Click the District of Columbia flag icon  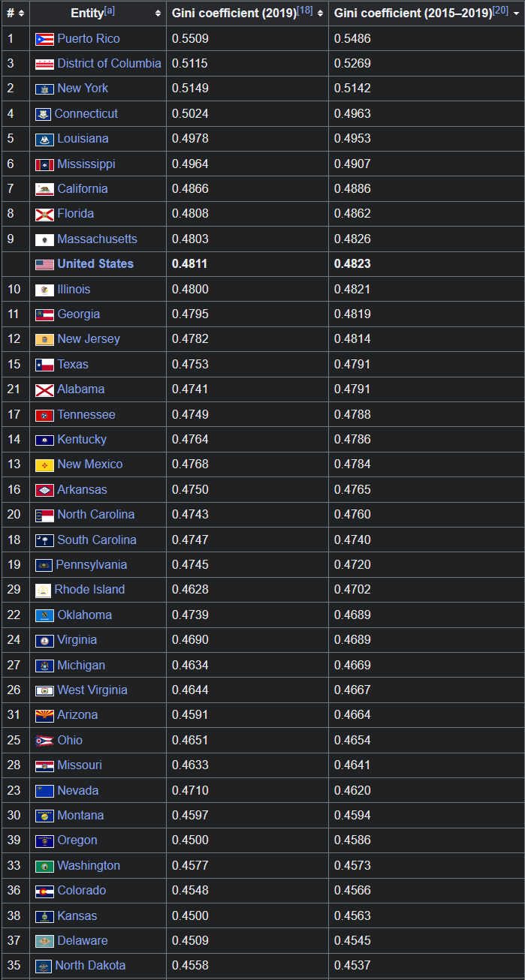click(44, 64)
